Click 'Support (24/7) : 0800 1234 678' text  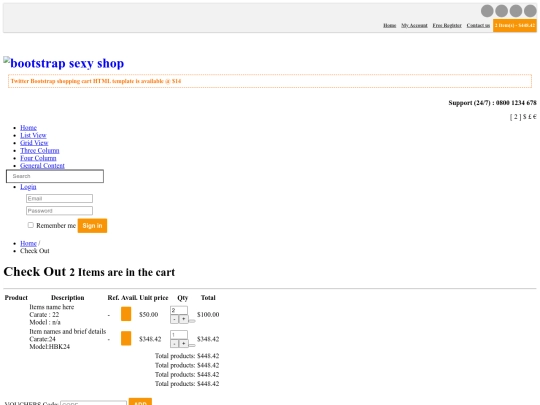[x=492, y=103]
